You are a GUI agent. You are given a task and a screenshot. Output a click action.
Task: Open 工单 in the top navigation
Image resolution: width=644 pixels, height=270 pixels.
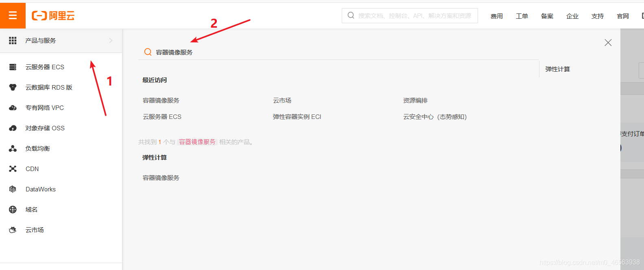(x=522, y=16)
